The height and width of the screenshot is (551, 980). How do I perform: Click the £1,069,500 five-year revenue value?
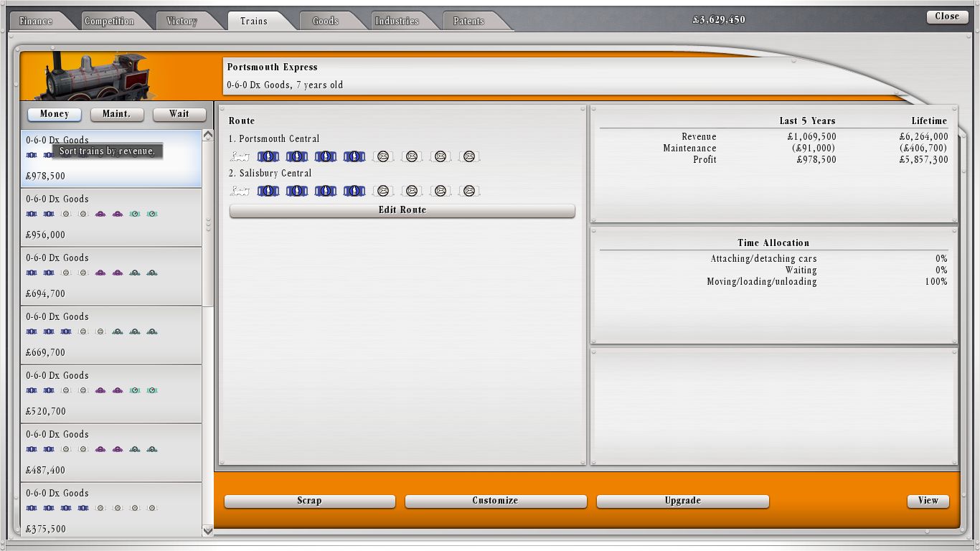click(812, 136)
